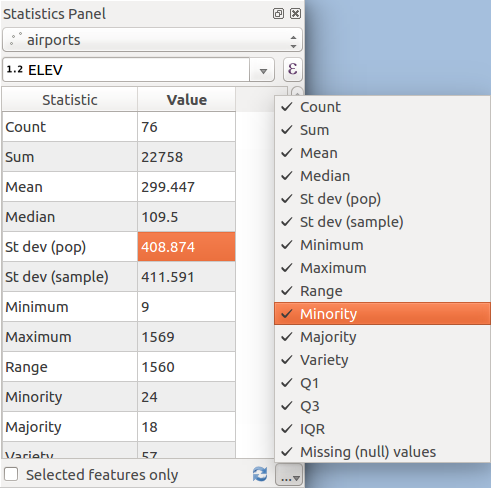The height and width of the screenshot is (488, 491).
Task: Refresh statistics with the blue arrows icon
Action: tap(260, 474)
